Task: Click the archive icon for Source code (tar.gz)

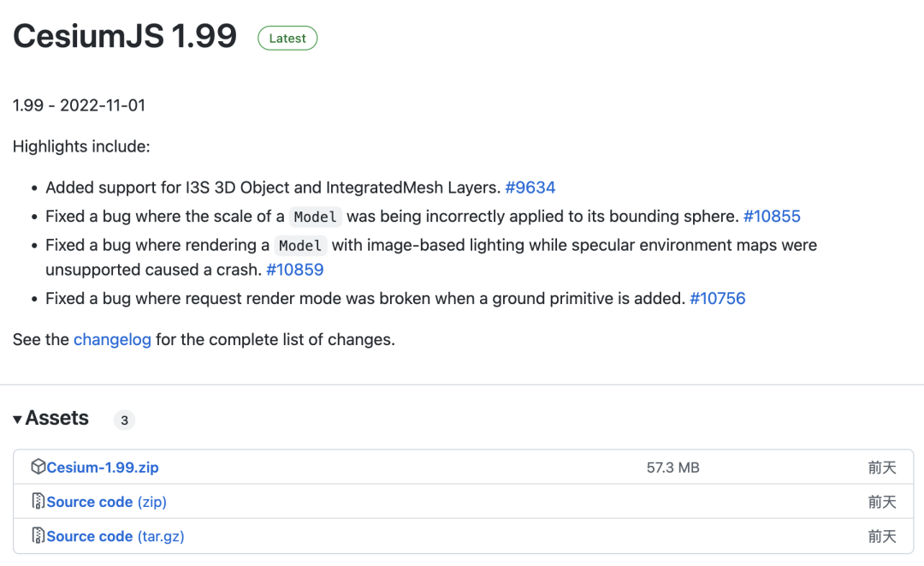Action: [38, 535]
